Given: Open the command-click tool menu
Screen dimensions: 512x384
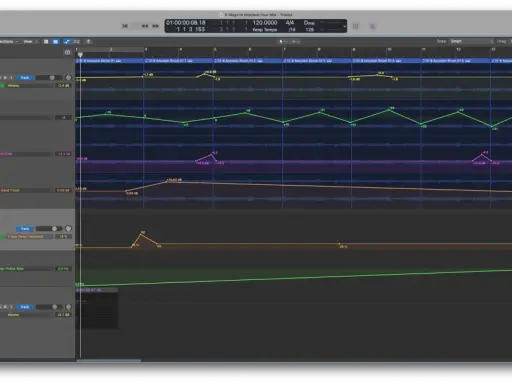Looking at the screenshot, I should pyautogui.click(x=296, y=41).
